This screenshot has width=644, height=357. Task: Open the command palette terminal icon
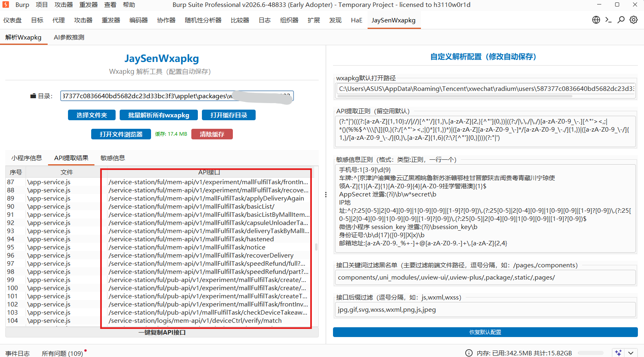point(609,20)
